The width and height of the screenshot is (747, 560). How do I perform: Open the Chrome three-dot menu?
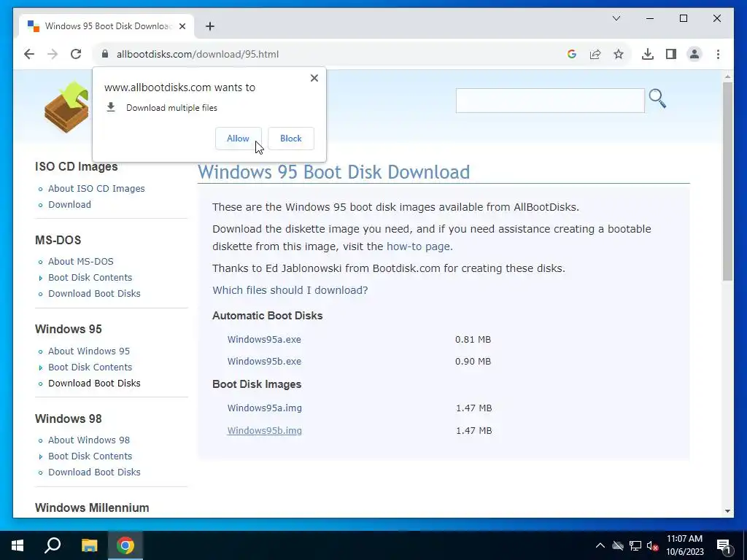(718, 54)
